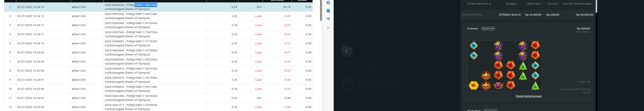The height and width of the screenshot is (111, 644).
Task: Click session ID 10881118657056 in game history
Action: pos(472,15)
